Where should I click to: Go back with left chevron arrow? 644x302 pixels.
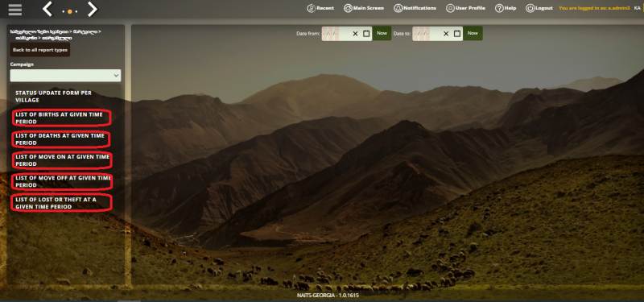pos(47,9)
